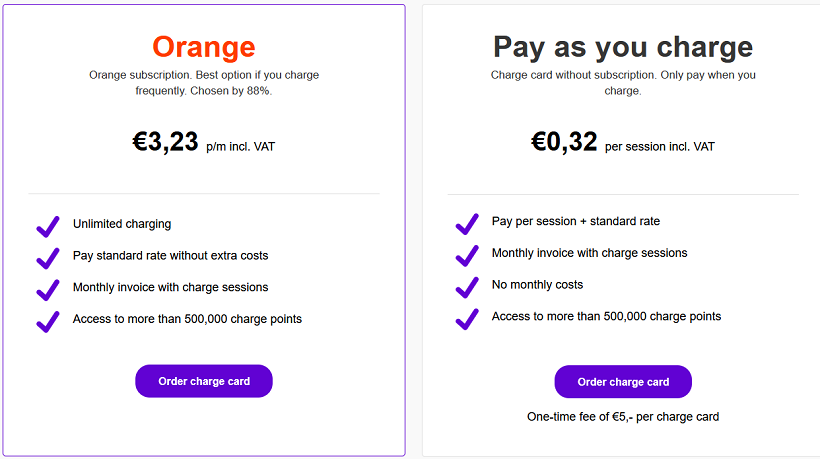
Task: Order charge card for Orange subscription
Action: [x=204, y=381]
